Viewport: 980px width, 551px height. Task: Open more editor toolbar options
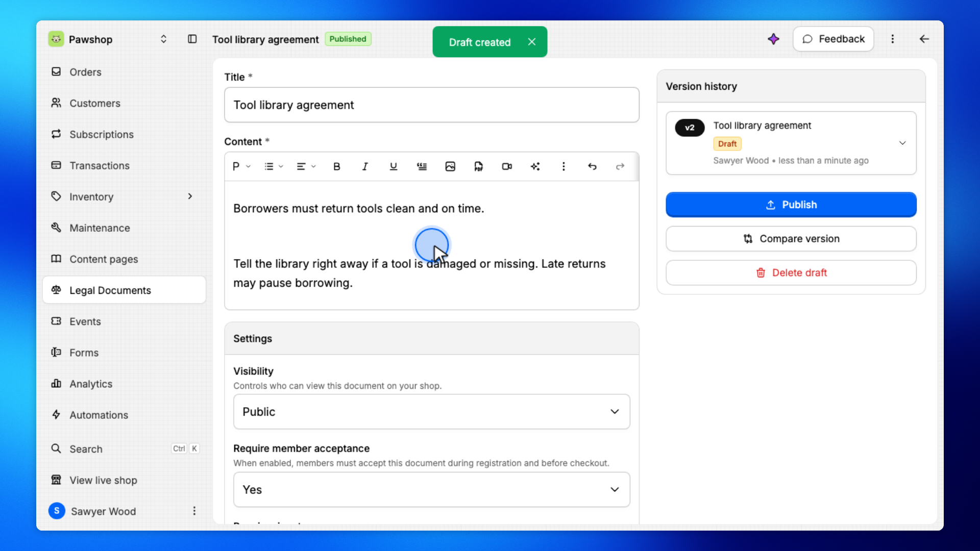pos(563,166)
